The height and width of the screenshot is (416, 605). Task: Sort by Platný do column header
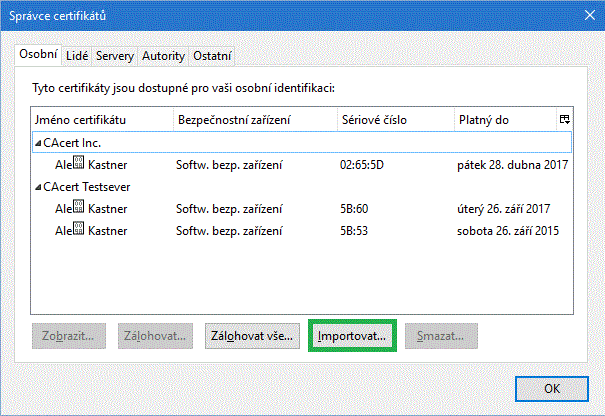(500, 120)
